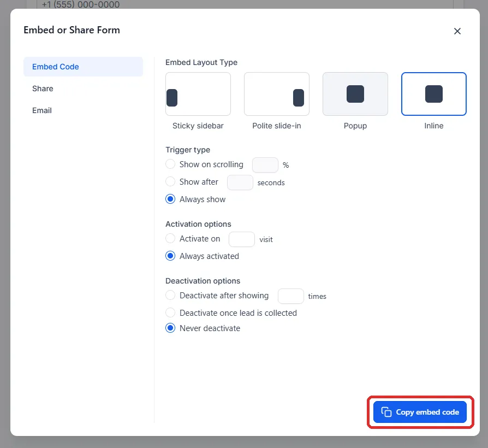Click the Embed or Share Form title

(x=72, y=30)
